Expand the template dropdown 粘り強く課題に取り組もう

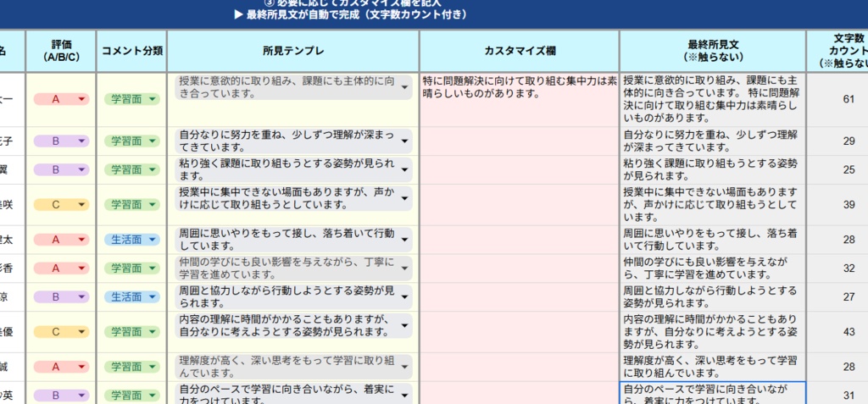point(293,170)
